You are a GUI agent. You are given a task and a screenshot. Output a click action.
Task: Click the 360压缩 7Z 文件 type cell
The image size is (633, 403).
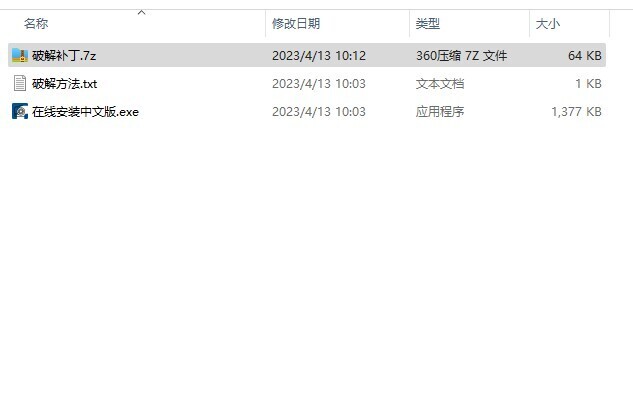point(461,55)
